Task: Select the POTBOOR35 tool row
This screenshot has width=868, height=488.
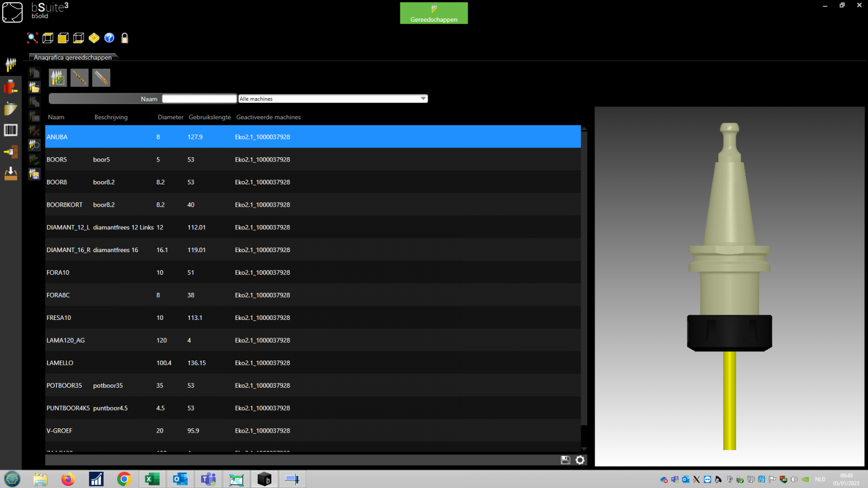Action: point(313,386)
